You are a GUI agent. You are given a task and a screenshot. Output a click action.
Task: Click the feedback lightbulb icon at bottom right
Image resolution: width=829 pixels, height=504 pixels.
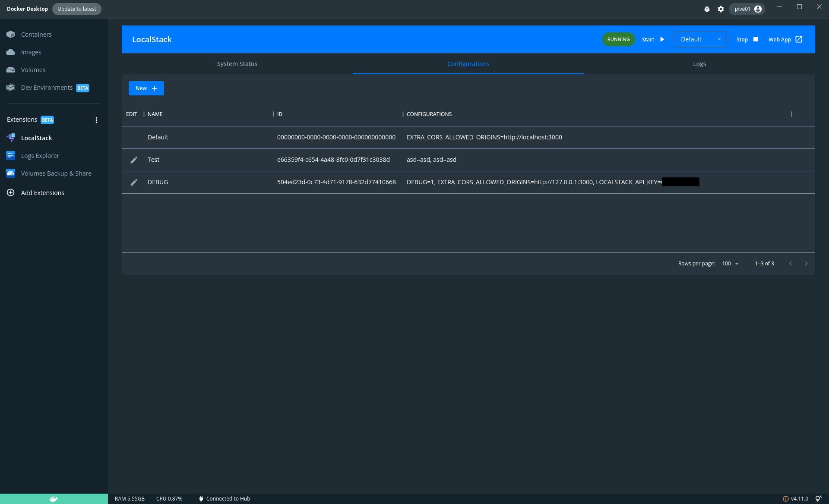pyautogui.click(x=818, y=499)
